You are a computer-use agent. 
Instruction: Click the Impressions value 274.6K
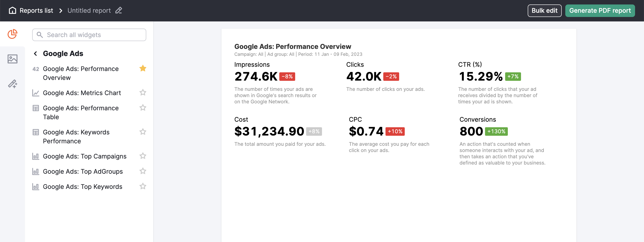click(x=256, y=76)
